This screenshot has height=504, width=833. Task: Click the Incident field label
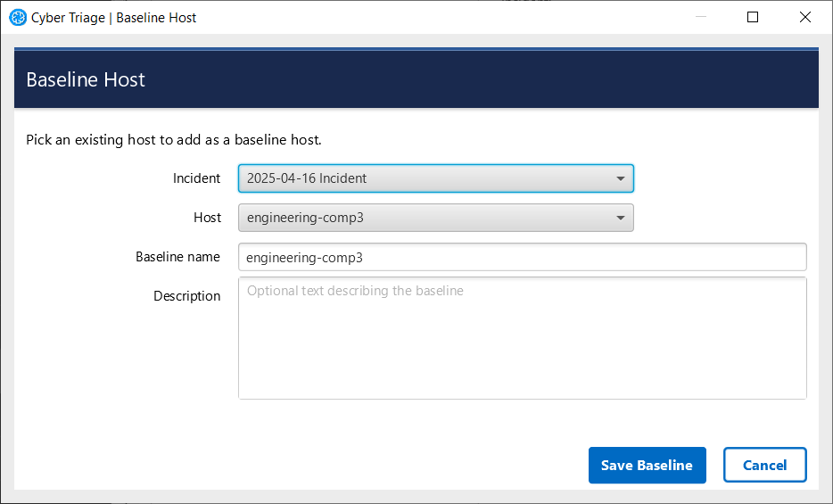click(x=196, y=178)
